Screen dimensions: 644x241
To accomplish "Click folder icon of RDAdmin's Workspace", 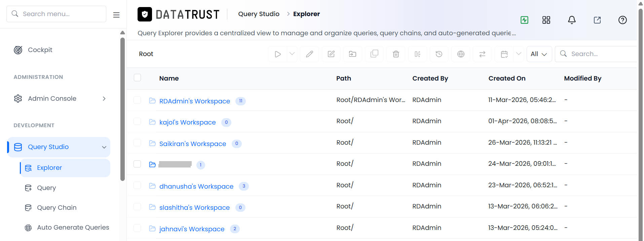I will point(152,101).
